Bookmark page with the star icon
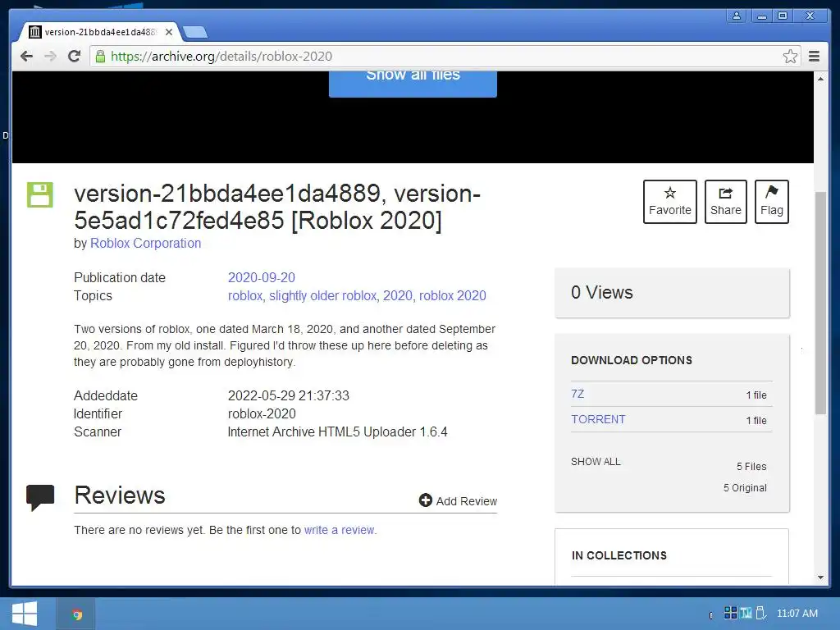This screenshot has height=630, width=840. (x=790, y=57)
